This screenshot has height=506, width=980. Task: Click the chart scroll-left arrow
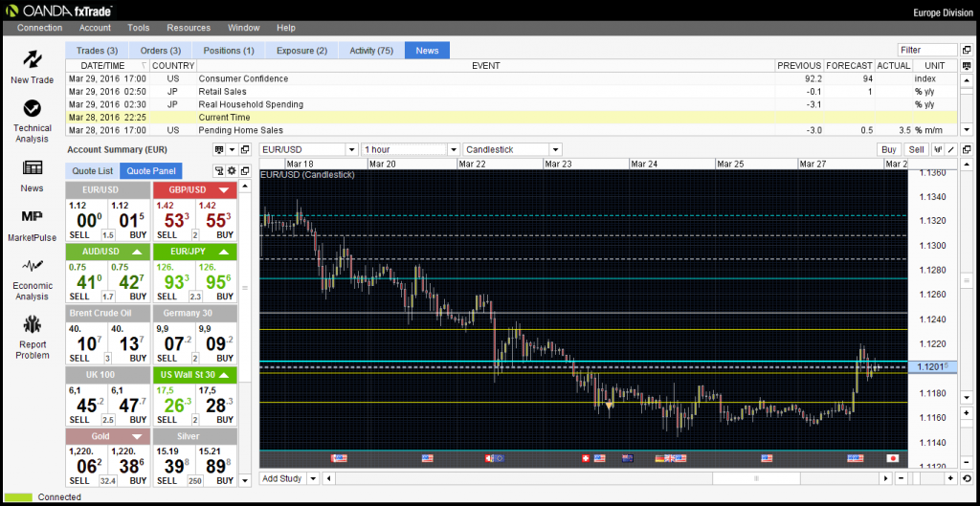tap(329, 478)
